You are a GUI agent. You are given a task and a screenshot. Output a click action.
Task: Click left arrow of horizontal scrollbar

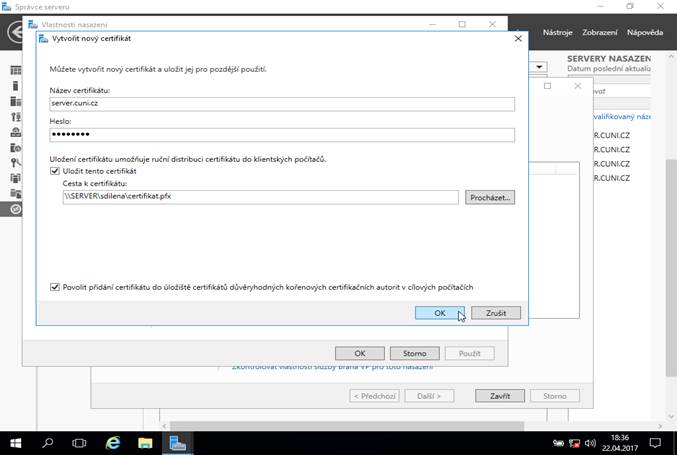click(164, 426)
